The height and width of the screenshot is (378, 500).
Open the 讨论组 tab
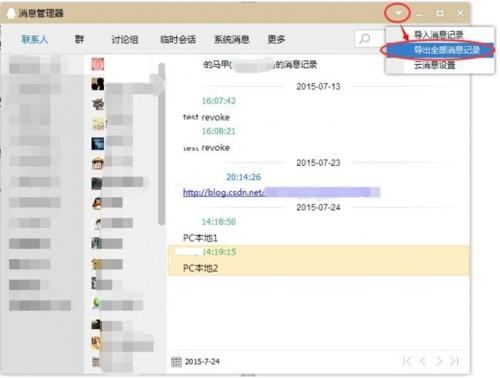tap(125, 40)
